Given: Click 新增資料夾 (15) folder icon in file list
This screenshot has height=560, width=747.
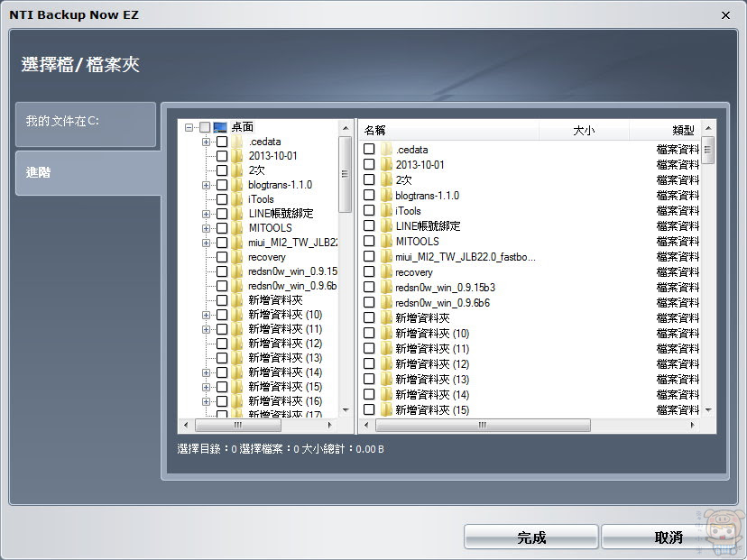Looking at the screenshot, I should click(386, 409).
